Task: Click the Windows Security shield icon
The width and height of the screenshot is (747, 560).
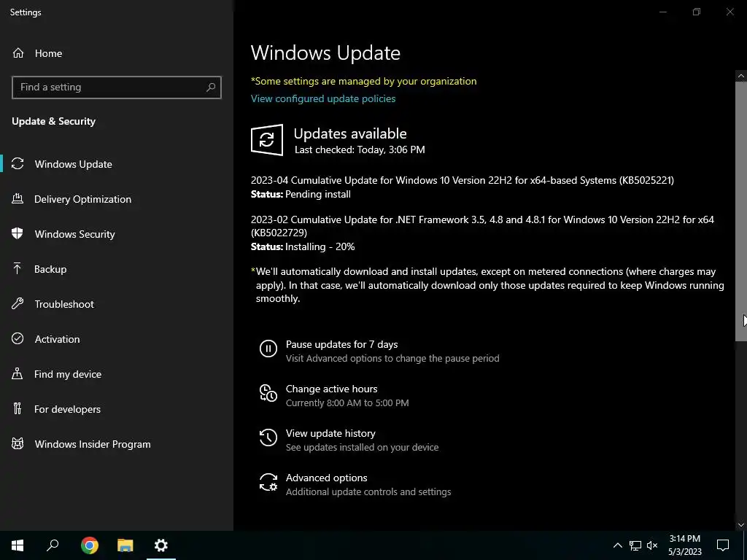Action: tap(18, 234)
